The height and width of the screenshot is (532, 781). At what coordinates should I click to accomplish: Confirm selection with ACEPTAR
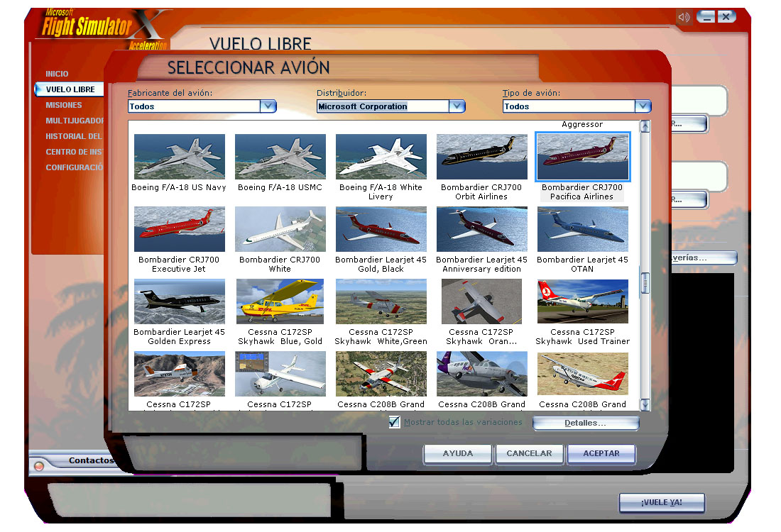[601, 453]
